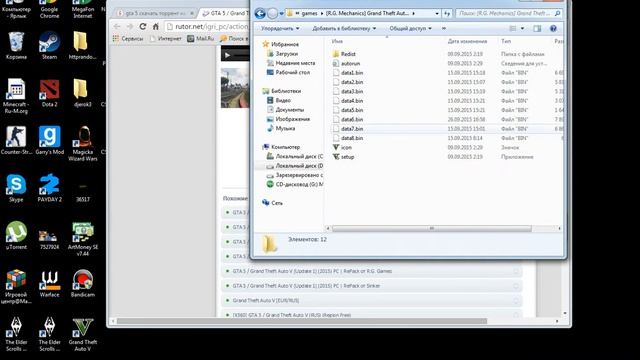640x360 pixels.
Task: Click Chrome home button
Action: point(156,27)
